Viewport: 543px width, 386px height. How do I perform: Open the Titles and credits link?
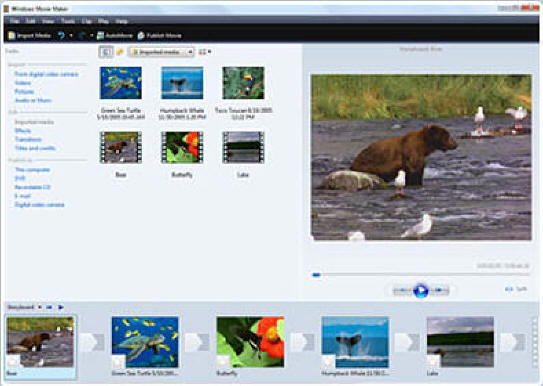35,148
